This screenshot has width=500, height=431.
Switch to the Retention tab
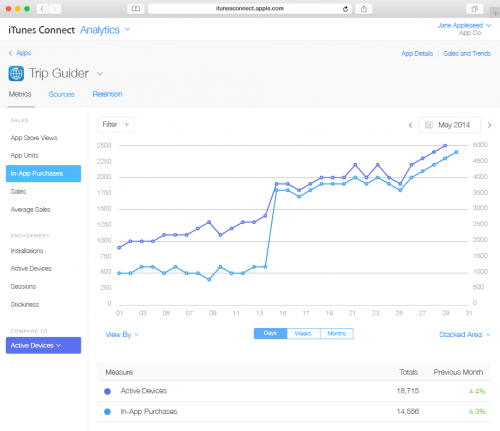[107, 94]
